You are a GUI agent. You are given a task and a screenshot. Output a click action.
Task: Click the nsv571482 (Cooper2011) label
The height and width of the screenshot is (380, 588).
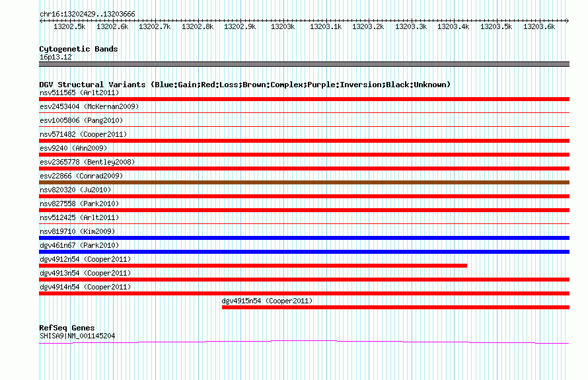(83, 134)
